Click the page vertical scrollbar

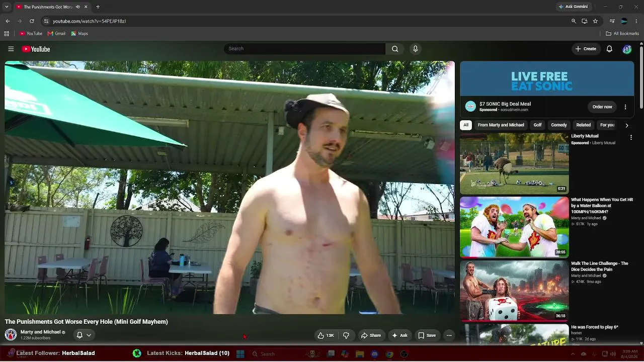click(641, 78)
